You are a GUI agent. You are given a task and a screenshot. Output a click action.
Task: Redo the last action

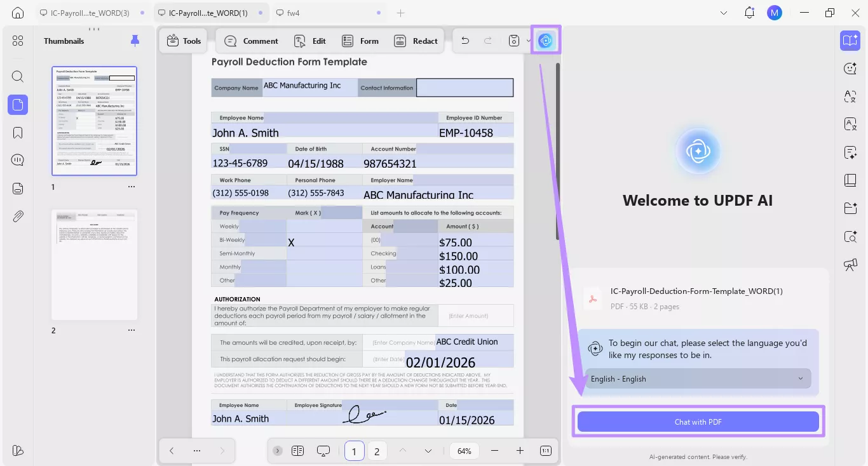[488, 41]
